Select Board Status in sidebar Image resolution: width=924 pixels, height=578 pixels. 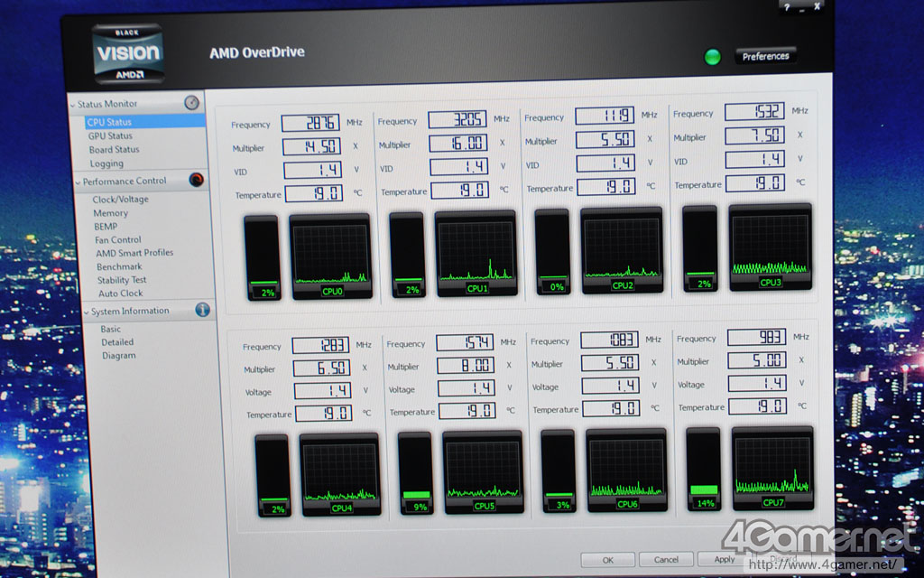[x=114, y=150]
